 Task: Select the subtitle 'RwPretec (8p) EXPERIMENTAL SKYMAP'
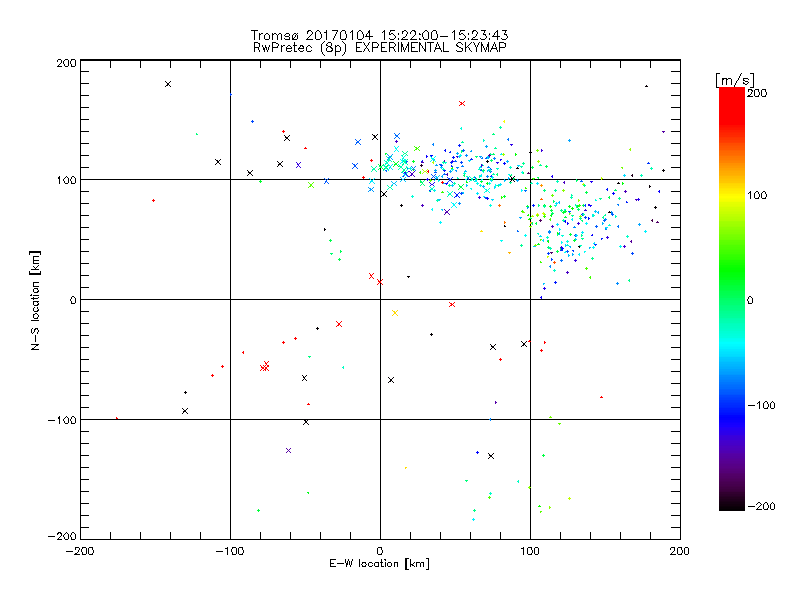pos(380,47)
